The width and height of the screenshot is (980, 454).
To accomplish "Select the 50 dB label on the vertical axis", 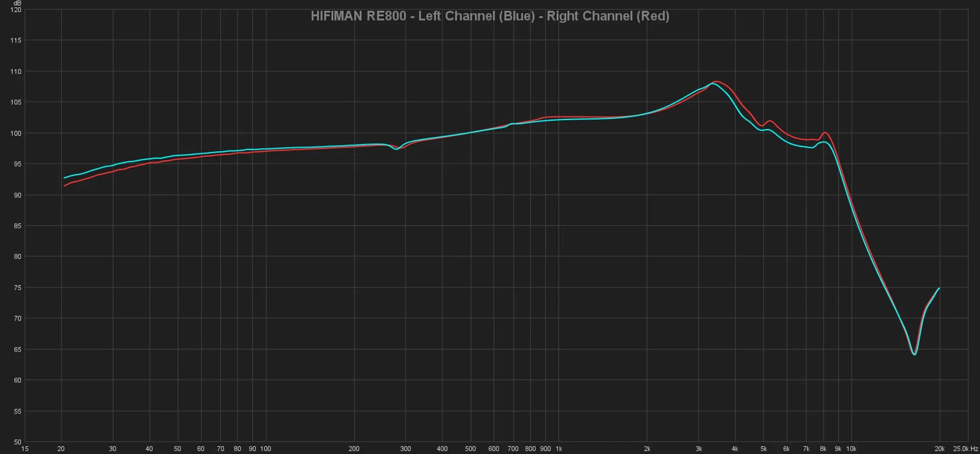I will 17,442.
